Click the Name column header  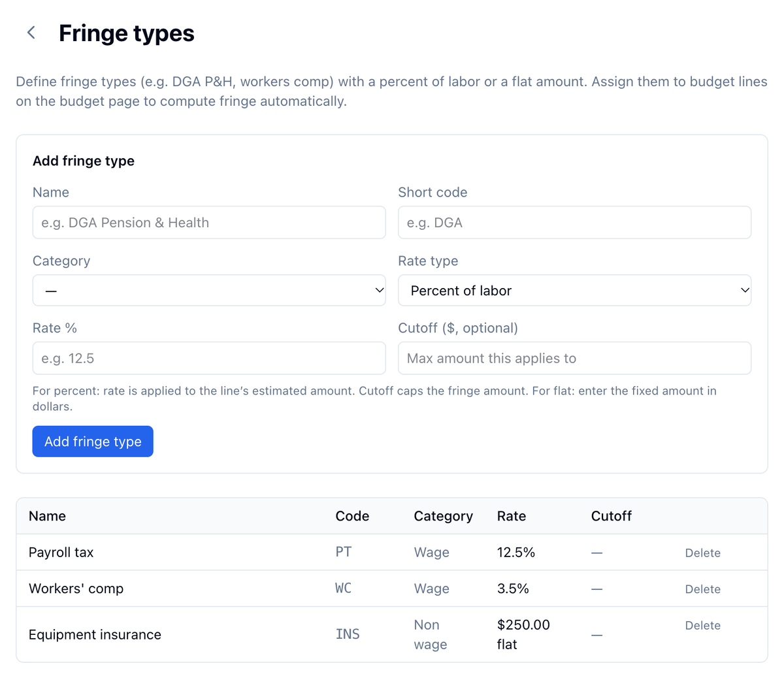pos(47,516)
